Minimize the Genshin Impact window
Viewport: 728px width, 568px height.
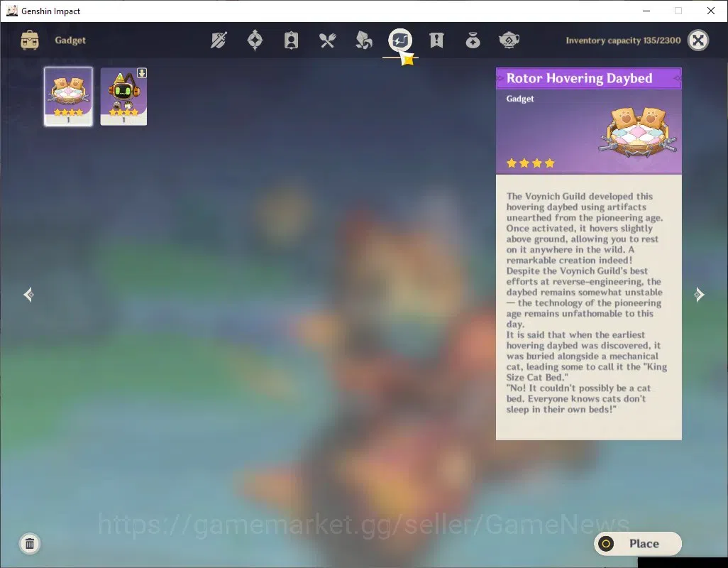[646, 11]
